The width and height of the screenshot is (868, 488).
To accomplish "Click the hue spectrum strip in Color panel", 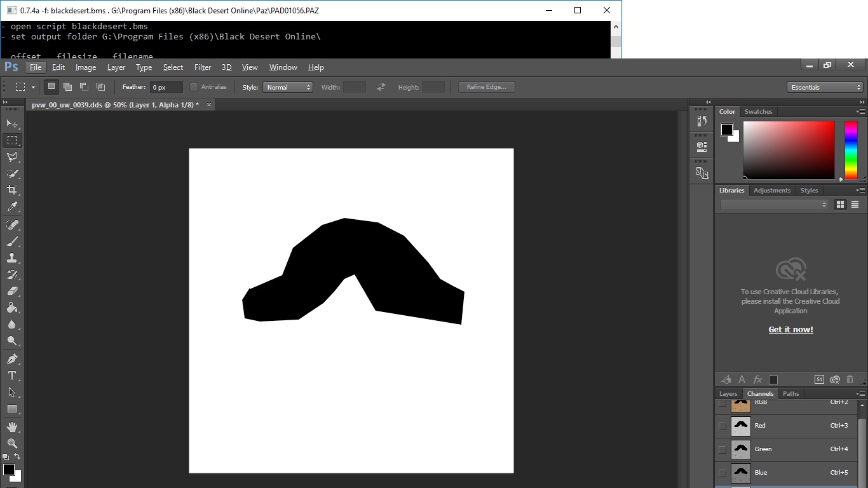I will (x=851, y=150).
